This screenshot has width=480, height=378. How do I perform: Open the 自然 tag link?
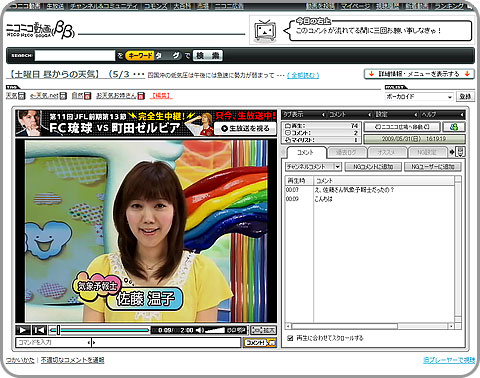coord(77,96)
